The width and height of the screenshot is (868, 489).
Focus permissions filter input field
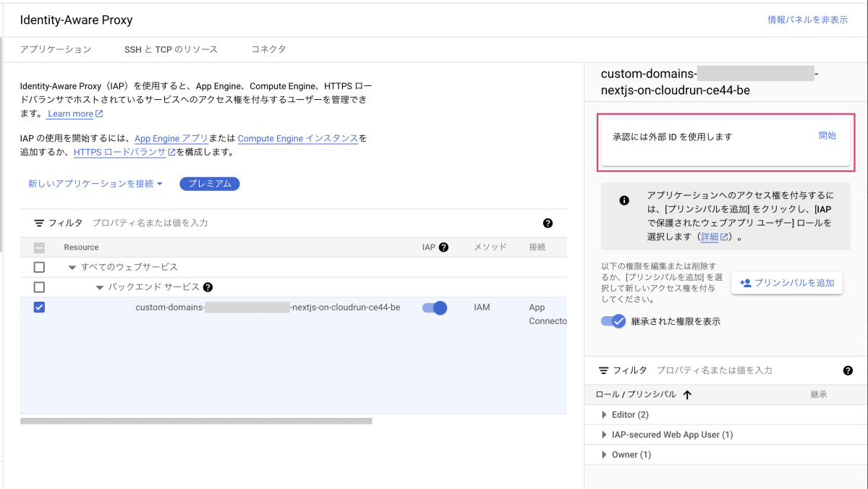tap(745, 370)
